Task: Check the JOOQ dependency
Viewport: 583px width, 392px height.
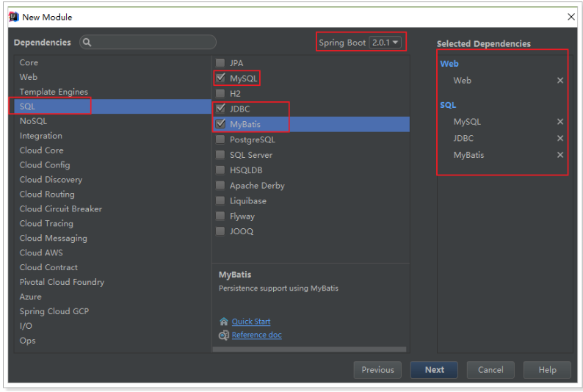Action: [220, 231]
